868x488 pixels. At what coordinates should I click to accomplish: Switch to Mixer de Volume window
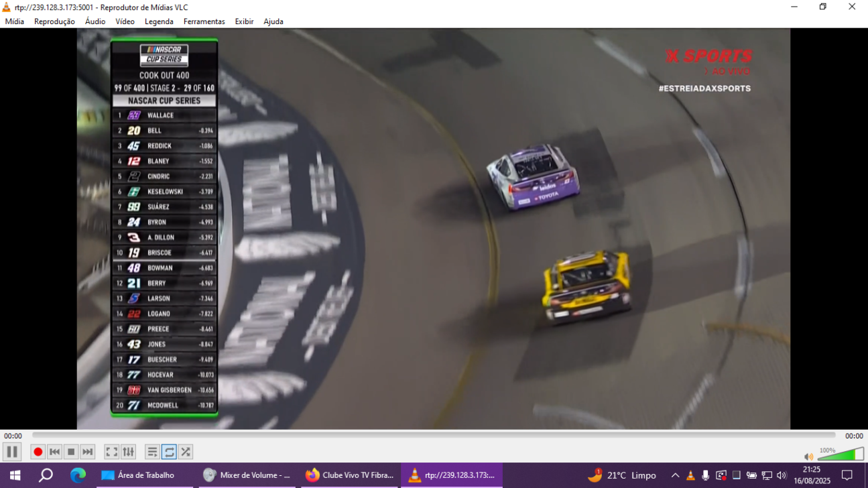tap(248, 475)
